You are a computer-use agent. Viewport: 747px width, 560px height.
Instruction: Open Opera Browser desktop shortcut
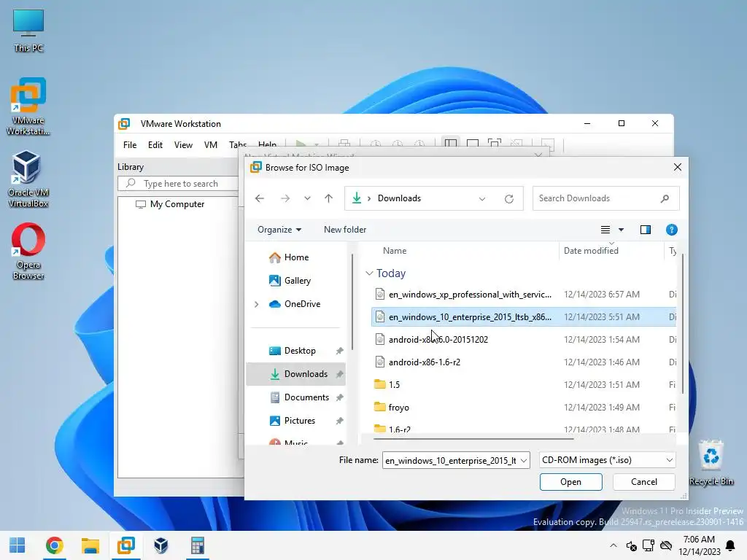(x=28, y=252)
